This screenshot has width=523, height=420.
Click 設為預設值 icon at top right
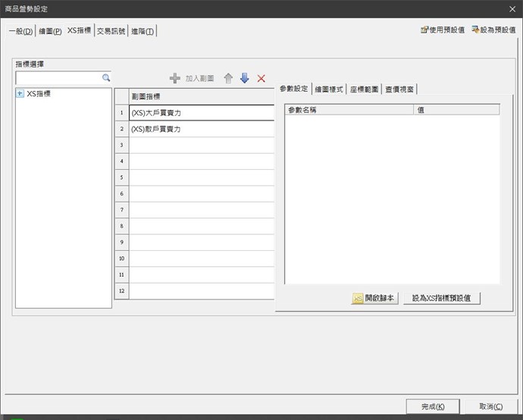pyautogui.click(x=476, y=30)
